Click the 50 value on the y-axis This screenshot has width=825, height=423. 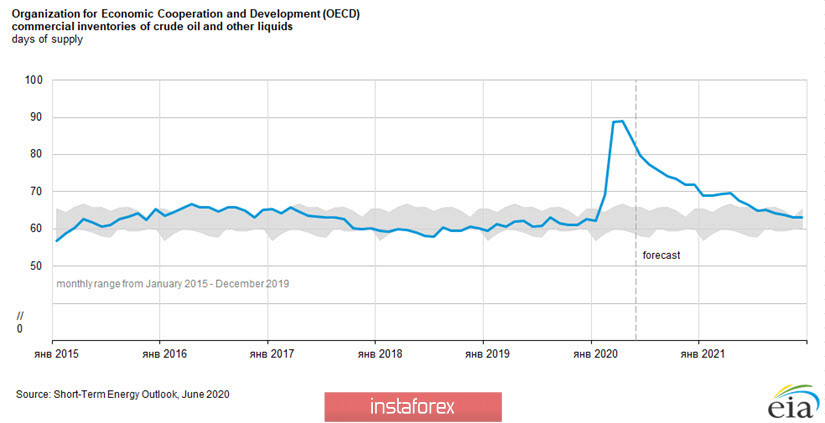[x=38, y=266]
